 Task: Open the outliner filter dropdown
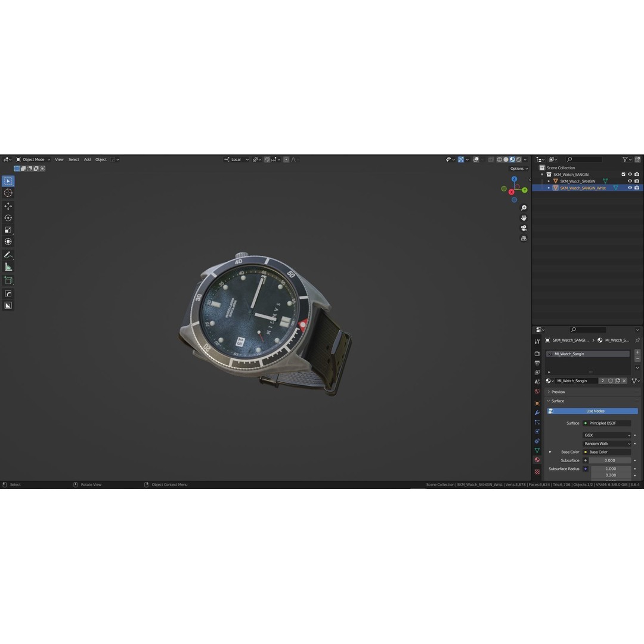(627, 160)
